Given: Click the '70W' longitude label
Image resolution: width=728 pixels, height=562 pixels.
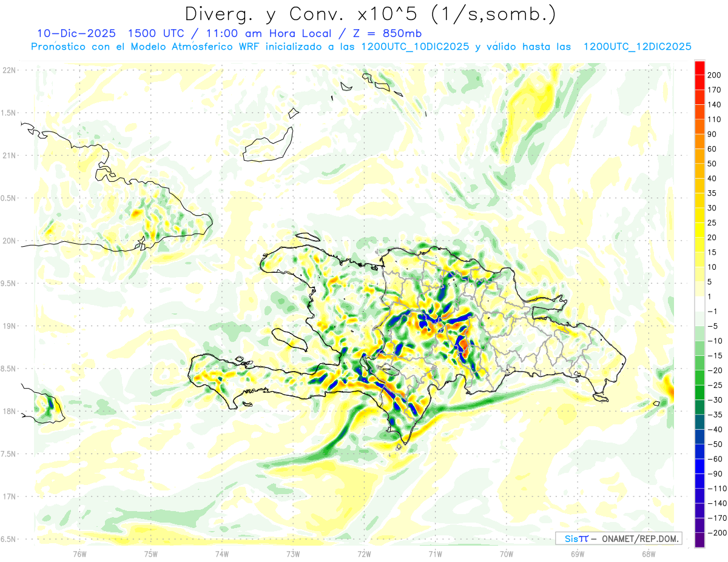Looking at the screenshot, I should (506, 554).
